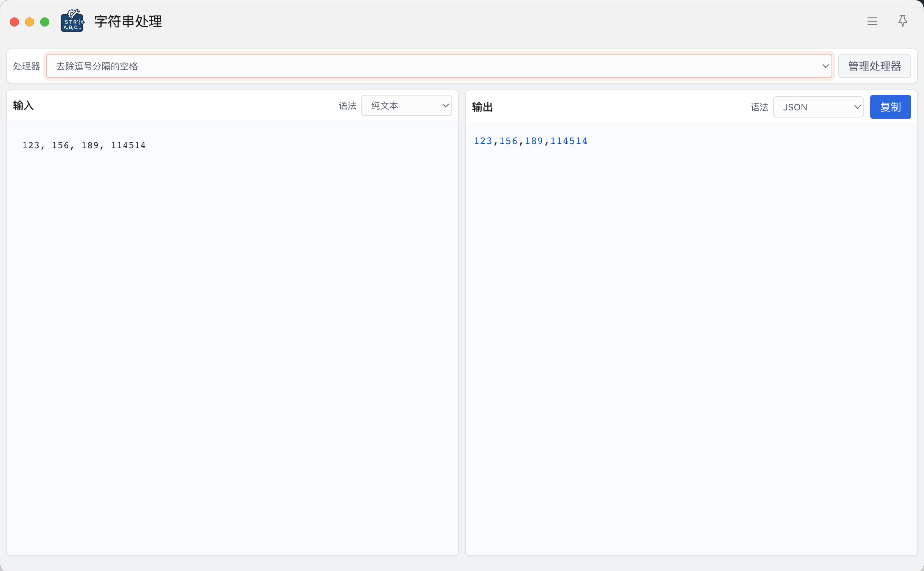This screenshot has height=571, width=924.
Task: Expand the input 语法 纯文本 dropdown
Action: (406, 105)
